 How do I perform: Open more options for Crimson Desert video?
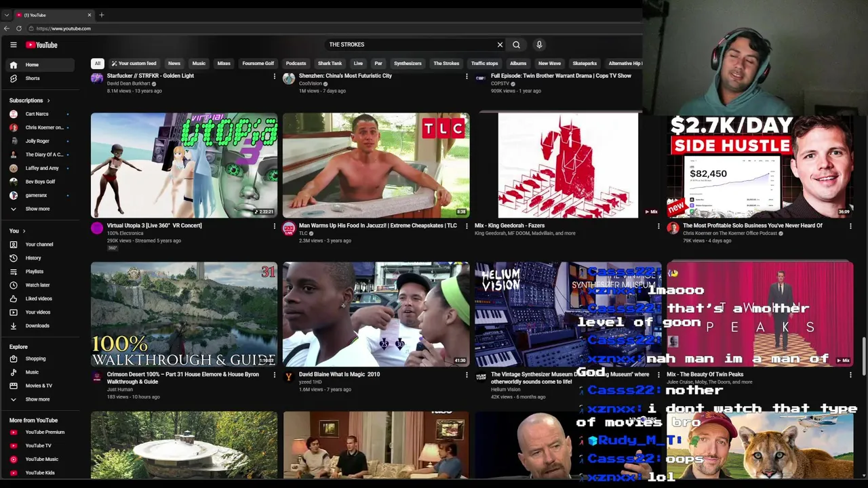tap(275, 374)
